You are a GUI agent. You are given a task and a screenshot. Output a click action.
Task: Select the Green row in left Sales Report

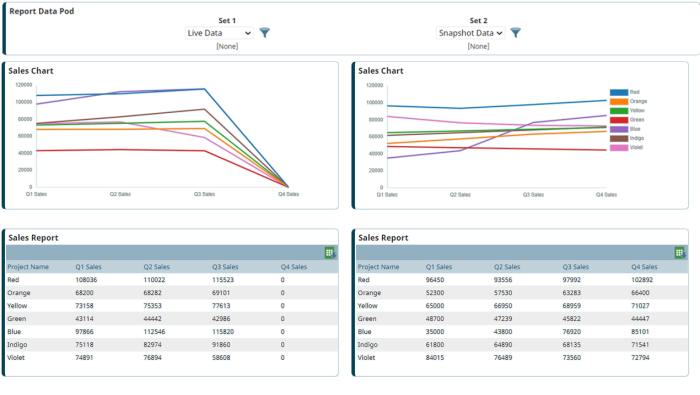pos(172,319)
